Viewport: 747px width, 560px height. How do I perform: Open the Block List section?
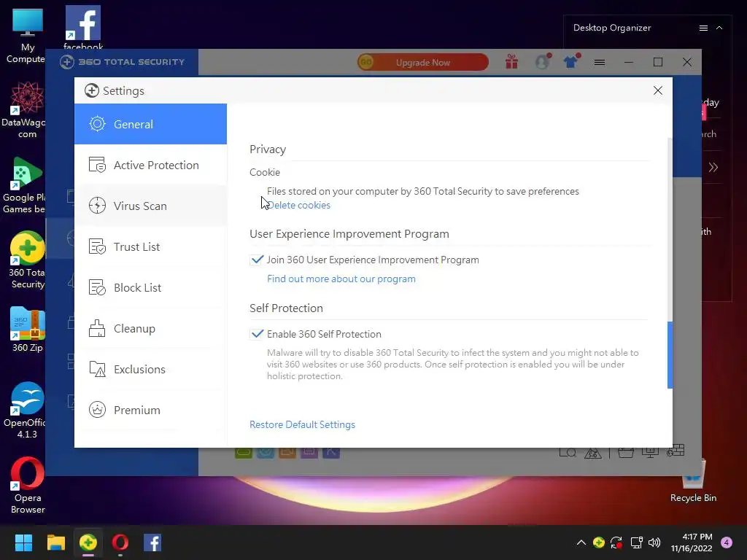[x=150, y=287]
